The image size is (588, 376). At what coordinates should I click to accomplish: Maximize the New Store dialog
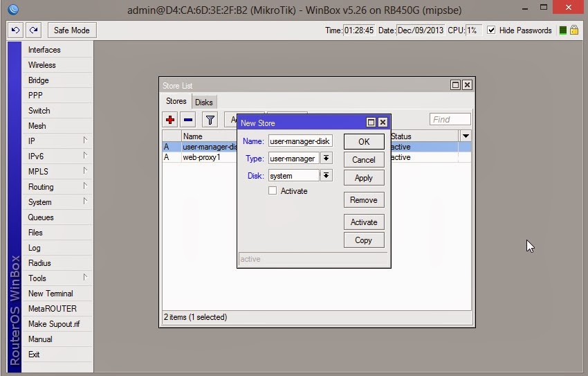(x=371, y=123)
